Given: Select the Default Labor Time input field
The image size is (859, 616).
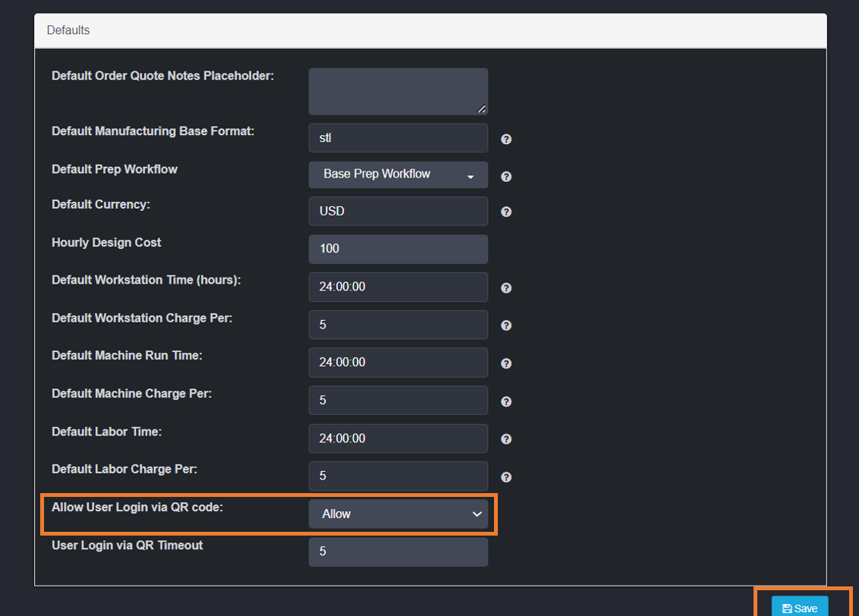Looking at the screenshot, I should (398, 438).
